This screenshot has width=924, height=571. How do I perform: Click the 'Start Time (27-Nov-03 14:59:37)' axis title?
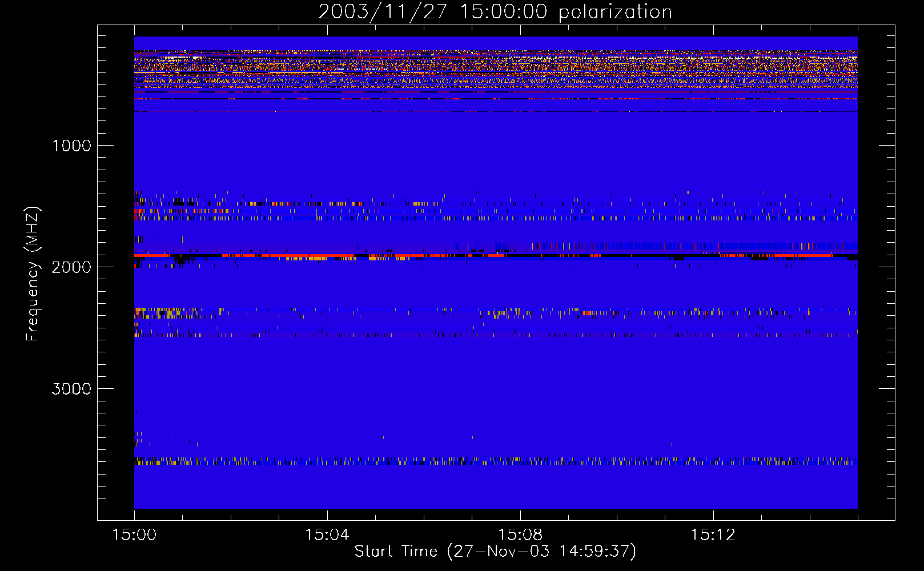[495, 552]
